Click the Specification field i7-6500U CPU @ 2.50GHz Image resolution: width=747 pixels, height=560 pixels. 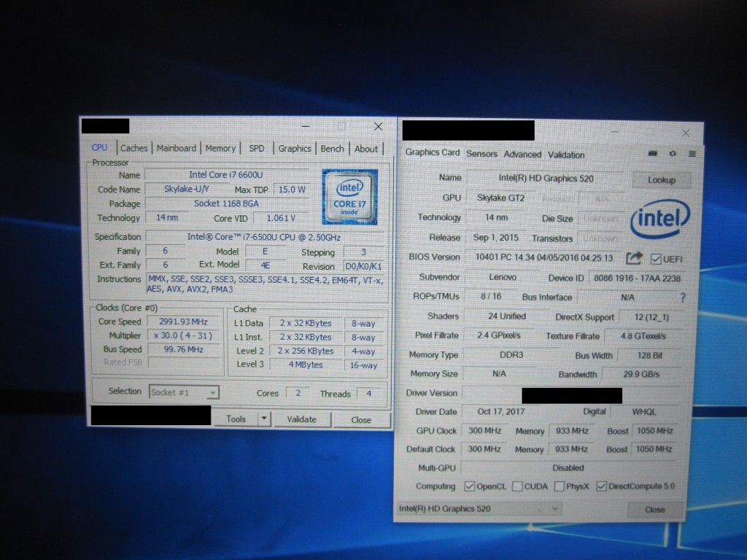[264, 237]
